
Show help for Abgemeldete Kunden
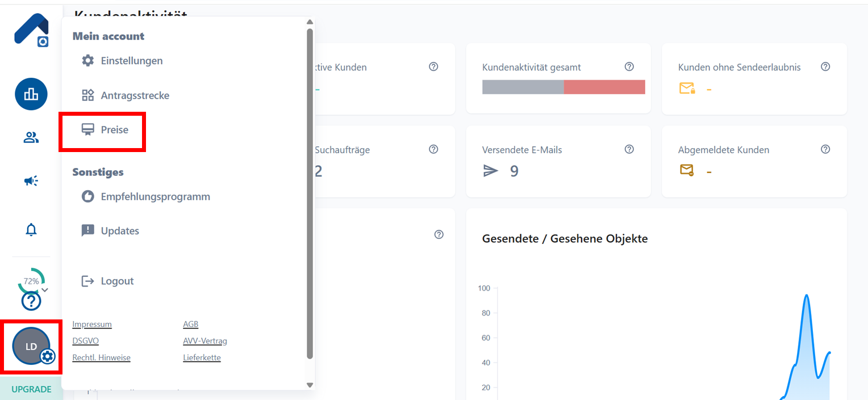click(x=825, y=149)
